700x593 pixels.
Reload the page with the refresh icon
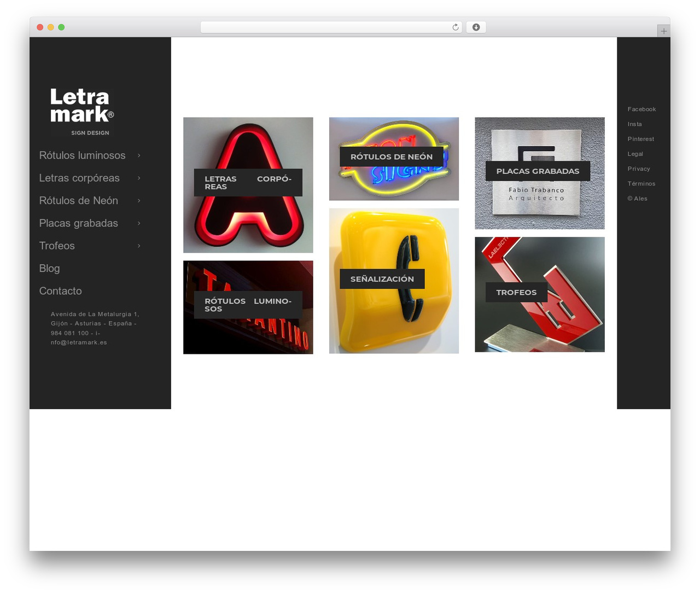click(455, 27)
